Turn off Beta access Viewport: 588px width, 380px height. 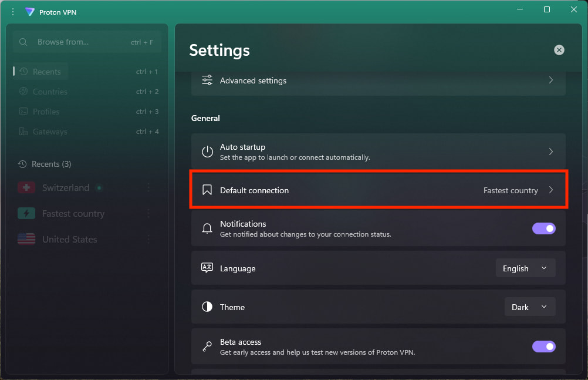coord(543,347)
